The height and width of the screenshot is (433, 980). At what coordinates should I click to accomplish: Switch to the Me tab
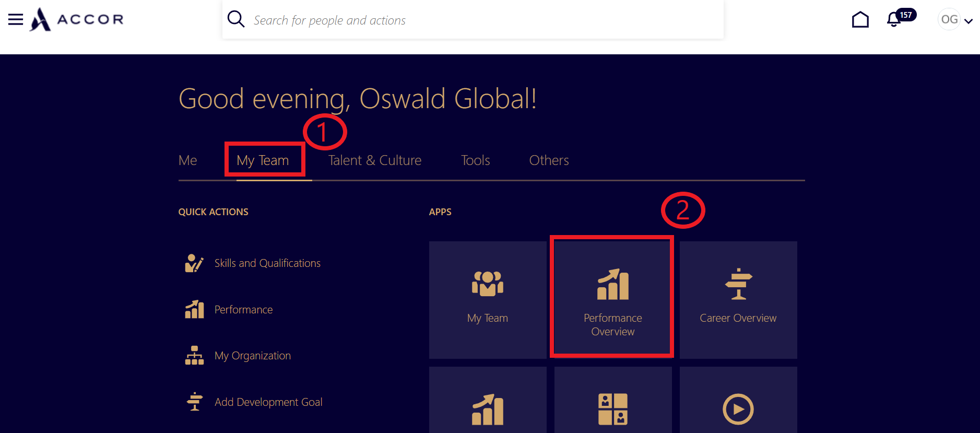coord(188,160)
